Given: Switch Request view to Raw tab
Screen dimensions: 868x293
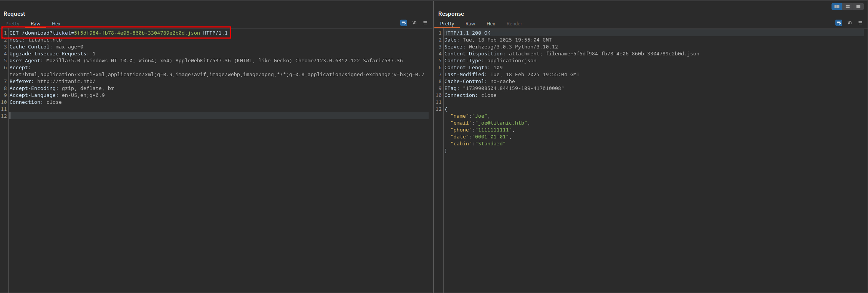Looking at the screenshot, I should (x=35, y=24).
